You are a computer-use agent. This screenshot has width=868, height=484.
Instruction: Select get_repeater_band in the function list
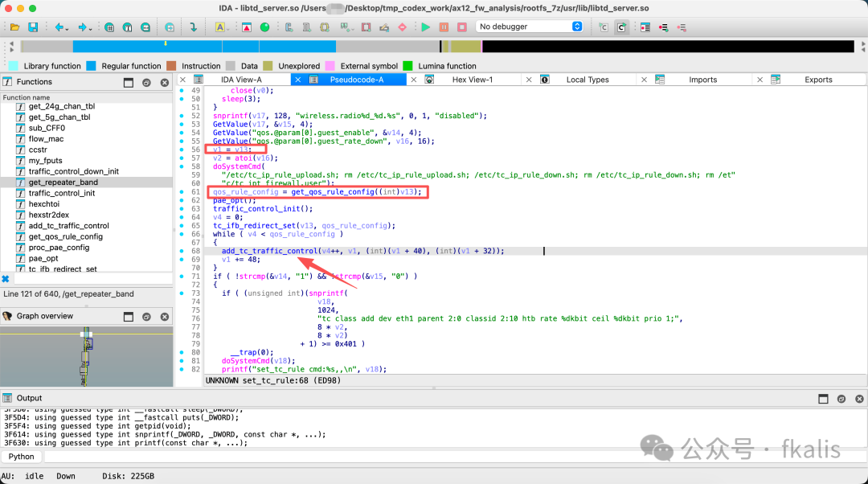[63, 183]
